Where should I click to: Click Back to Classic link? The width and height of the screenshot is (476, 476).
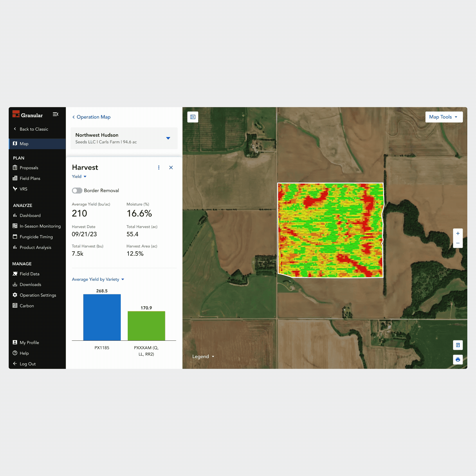(x=34, y=129)
